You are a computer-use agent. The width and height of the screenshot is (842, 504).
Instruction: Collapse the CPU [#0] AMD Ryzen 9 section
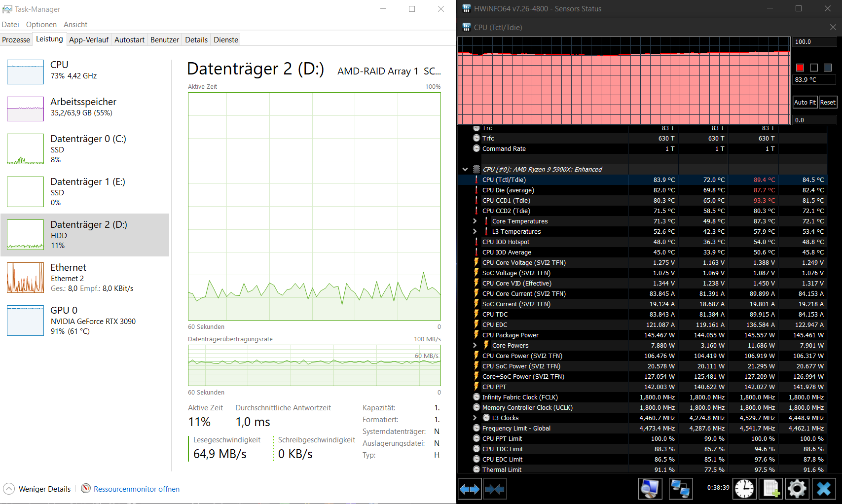tap(465, 169)
